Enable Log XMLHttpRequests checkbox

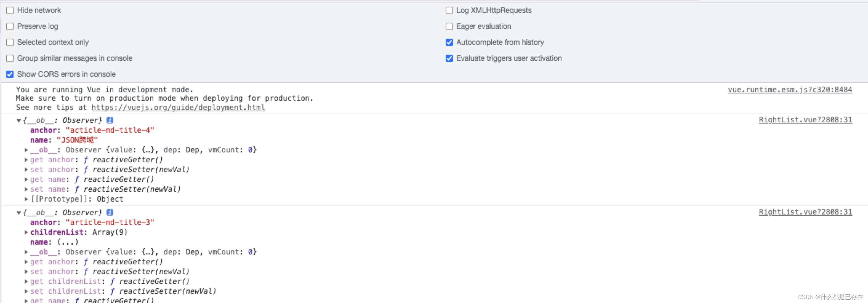pyautogui.click(x=449, y=10)
